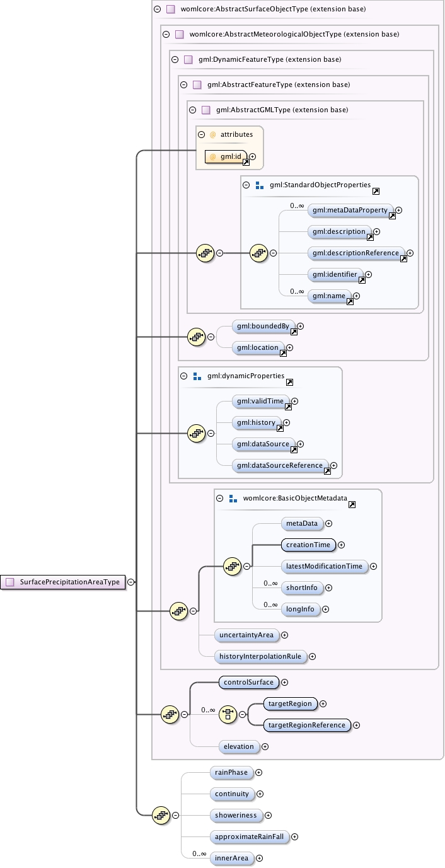445x868 pixels.
Task: Select the gml:identifier element box
Action: 336,274
